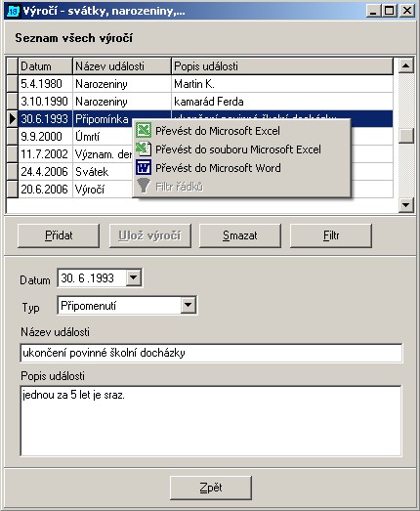Open the Datum date picker dropdown arrow
This screenshot has height=511, width=420.
tap(133, 277)
